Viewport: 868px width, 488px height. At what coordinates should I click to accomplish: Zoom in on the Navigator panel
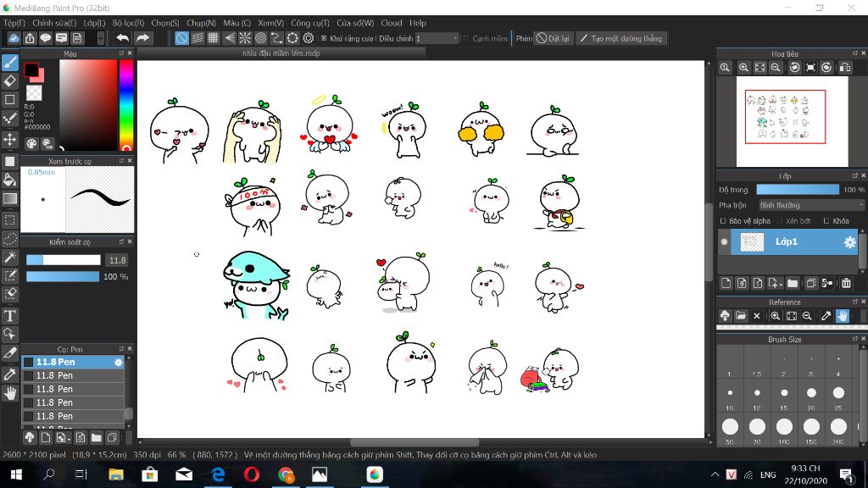743,68
